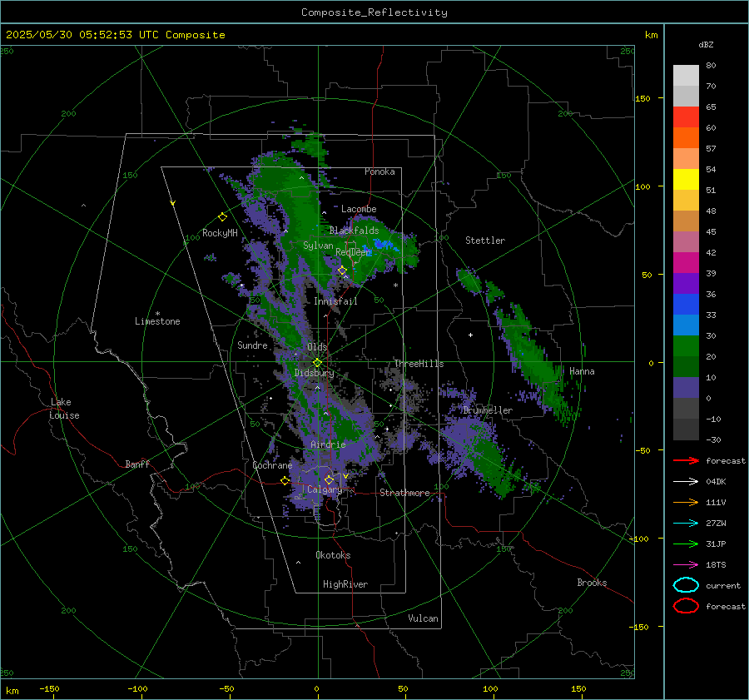The width and height of the screenshot is (749, 700).
Task: Click the Cochrane city label
Action: click(x=272, y=465)
